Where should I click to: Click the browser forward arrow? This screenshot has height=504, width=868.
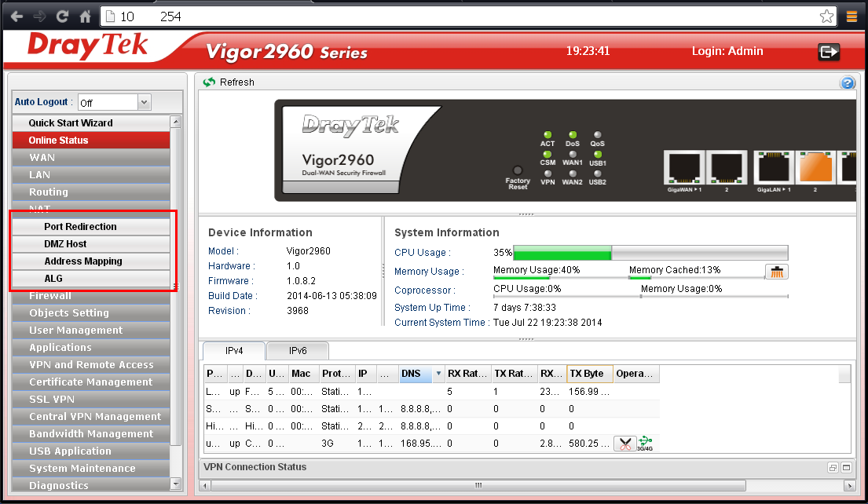(39, 16)
